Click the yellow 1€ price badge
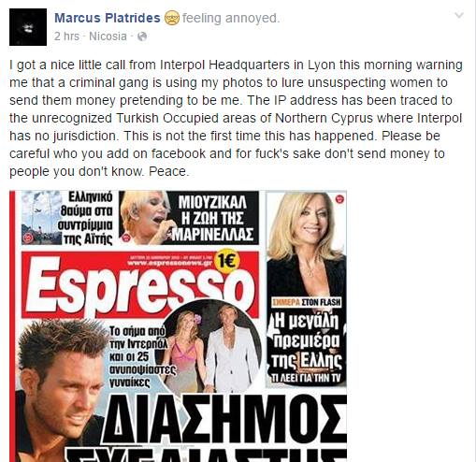This screenshot has width=476, height=462. (x=227, y=260)
